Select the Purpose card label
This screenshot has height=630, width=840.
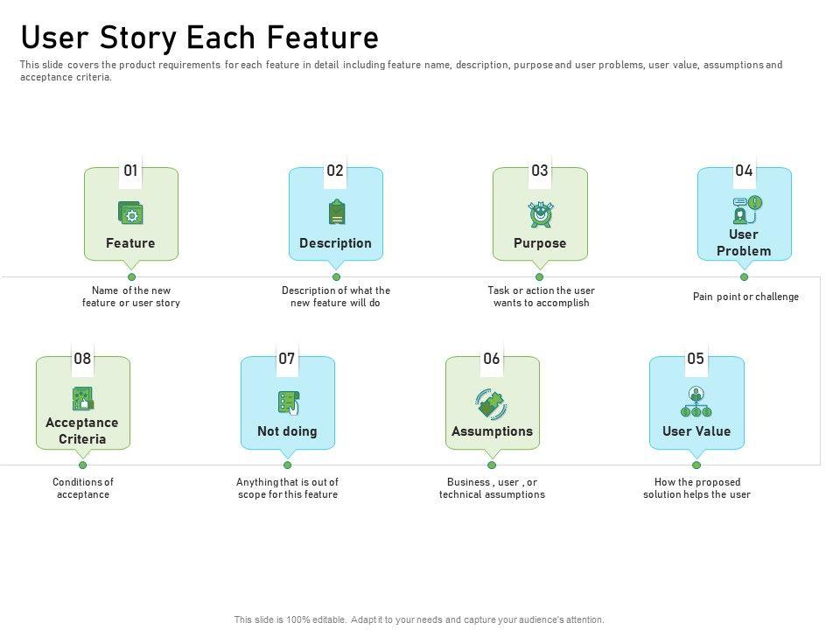(x=540, y=243)
